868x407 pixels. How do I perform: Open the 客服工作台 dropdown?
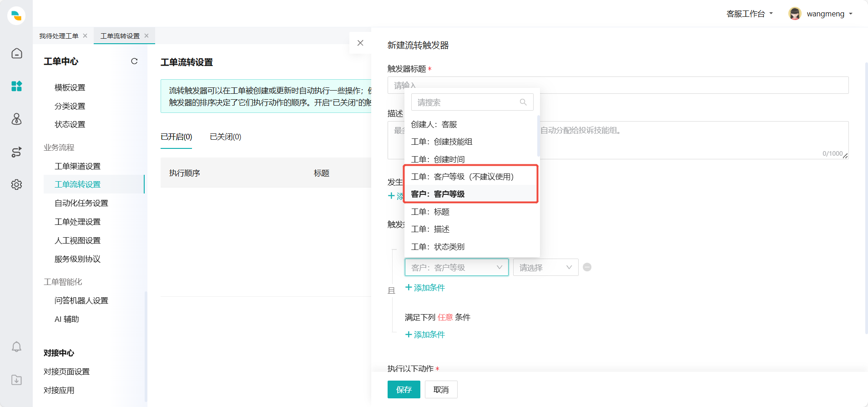pyautogui.click(x=750, y=14)
